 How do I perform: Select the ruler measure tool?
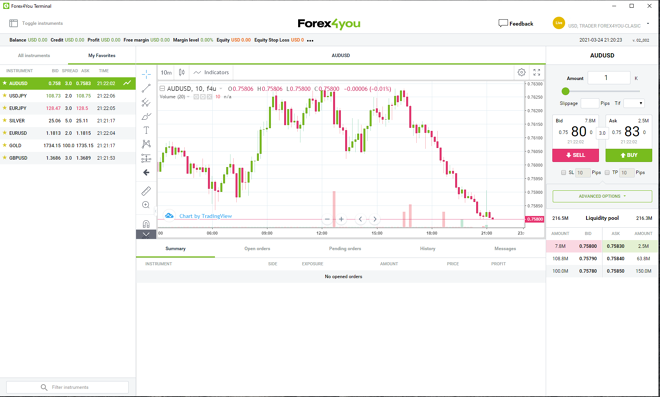[x=146, y=191]
